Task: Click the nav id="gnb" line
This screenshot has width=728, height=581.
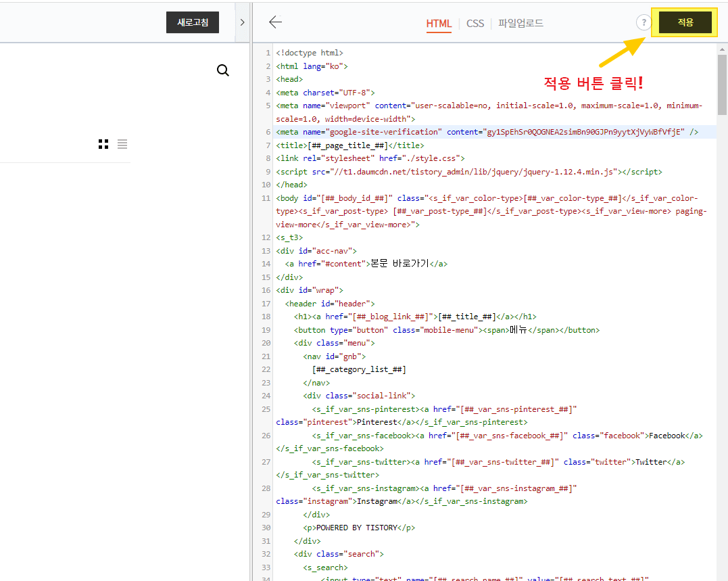Action: point(335,356)
